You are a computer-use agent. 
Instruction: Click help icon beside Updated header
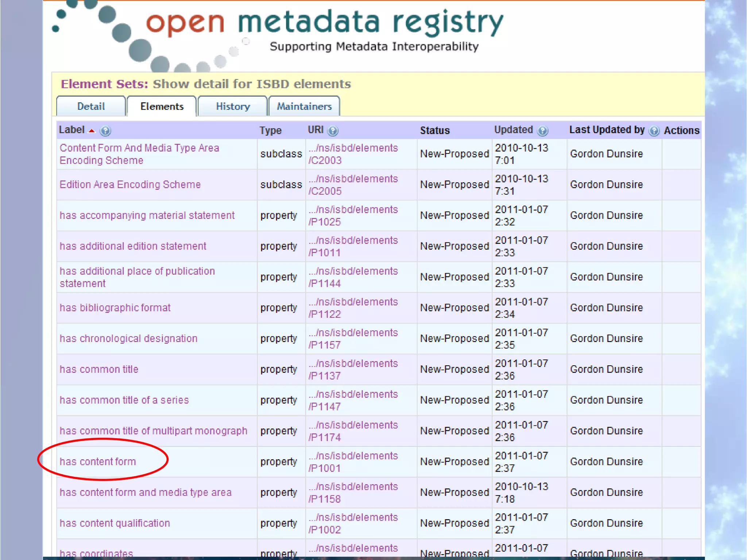click(x=543, y=131)
